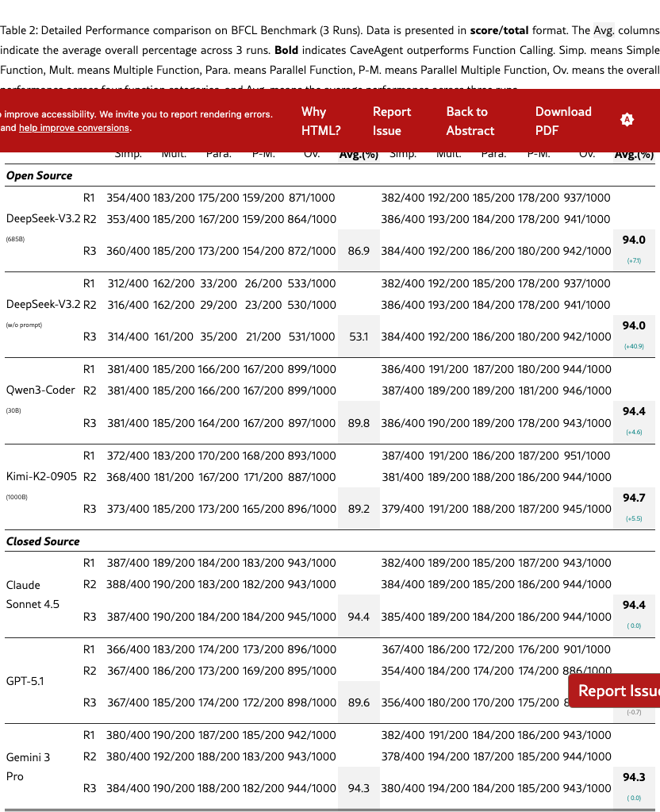Click the 86.9 average score cell

pyautogui.click(x=359, y=251)
